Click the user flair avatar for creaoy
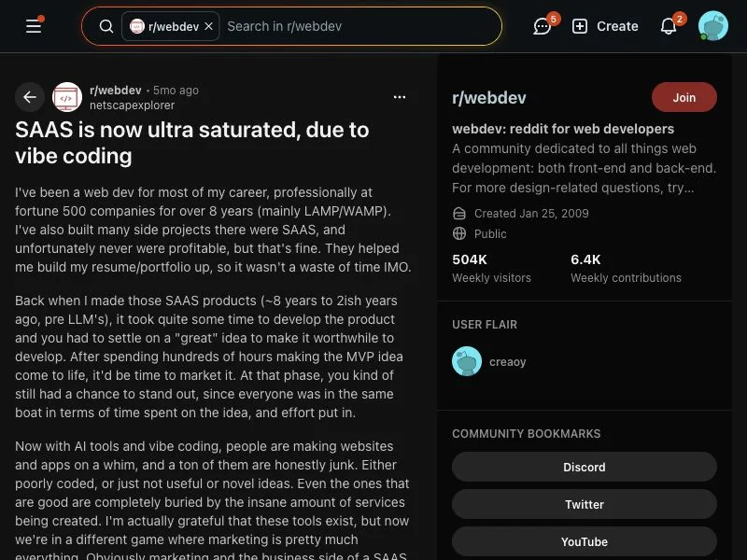The width and height of the screenshot is (747, 560). tap(467, 361)
